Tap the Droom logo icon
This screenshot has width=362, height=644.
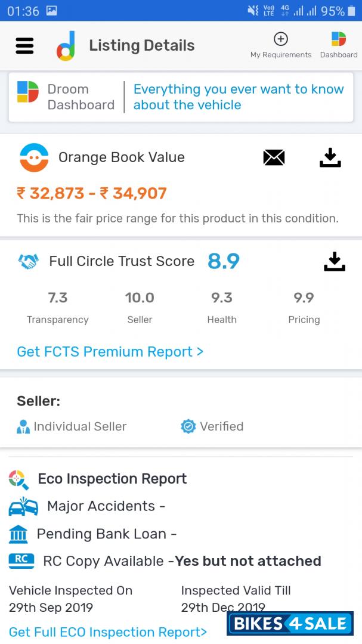pos(66,46)
